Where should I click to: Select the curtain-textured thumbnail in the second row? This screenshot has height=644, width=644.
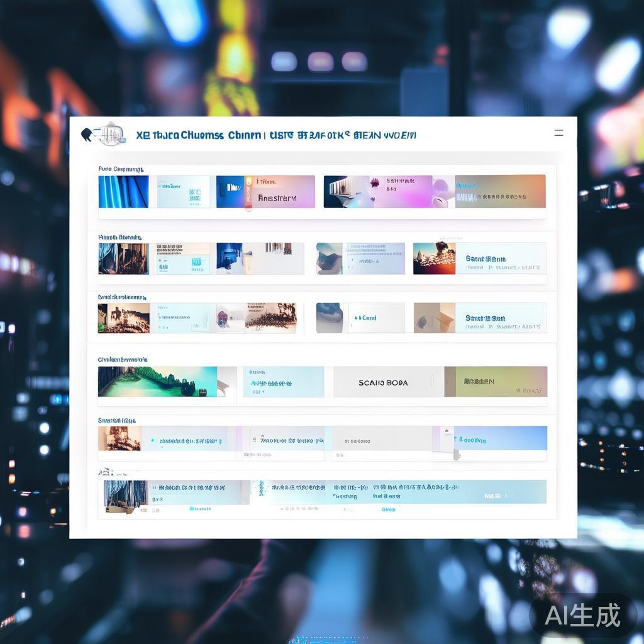[123, 258]
